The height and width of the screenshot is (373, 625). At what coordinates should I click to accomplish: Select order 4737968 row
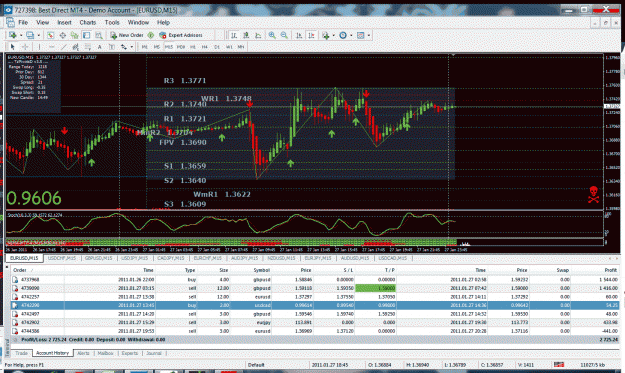click(x=315, y=280)
